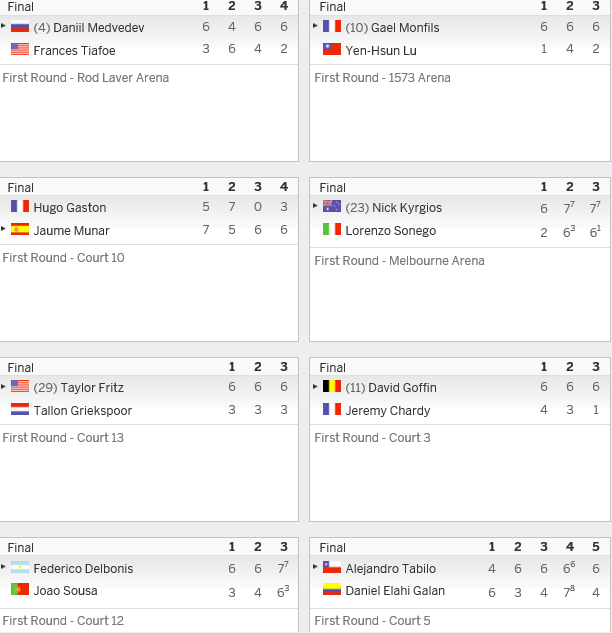The width and height of the screenshot is (612, 634).
Task: Click the winner arrow beside Gael Monfils
Action: click(315, 26)
